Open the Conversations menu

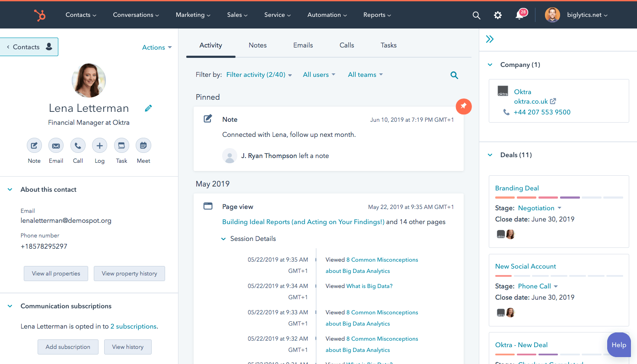click(136, 15)
